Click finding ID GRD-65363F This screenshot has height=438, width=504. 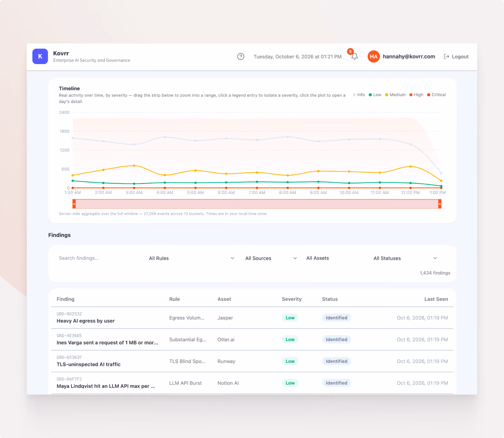(x=69, y=357)
